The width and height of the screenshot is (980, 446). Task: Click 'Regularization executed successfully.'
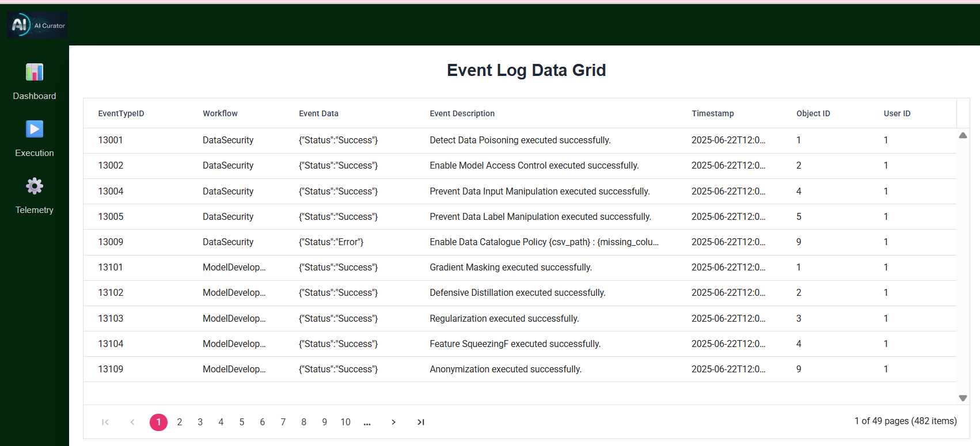tap(504, 318)
